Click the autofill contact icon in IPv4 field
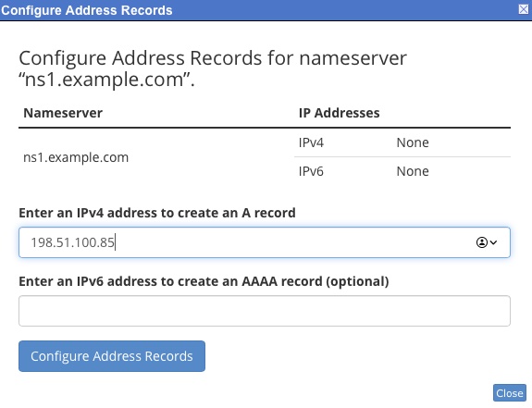The image size is (532, 408). (482, 242)
